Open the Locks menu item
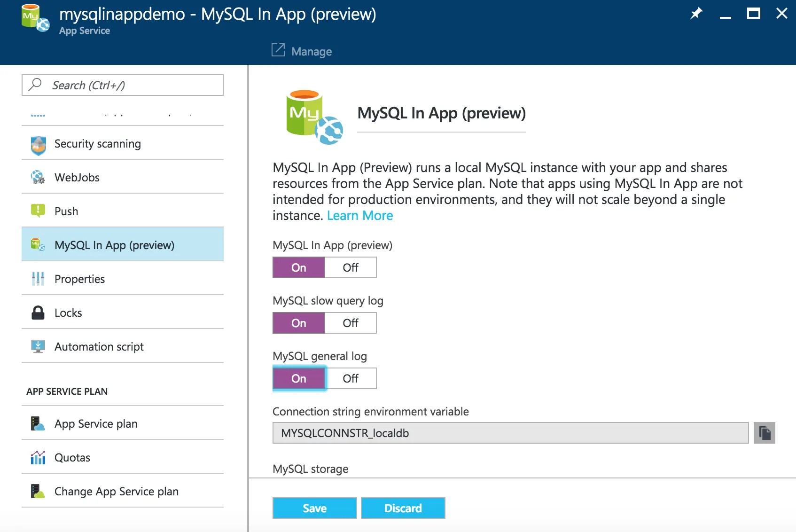This screenshot has height=532, width=796. (x=123, y=313)
